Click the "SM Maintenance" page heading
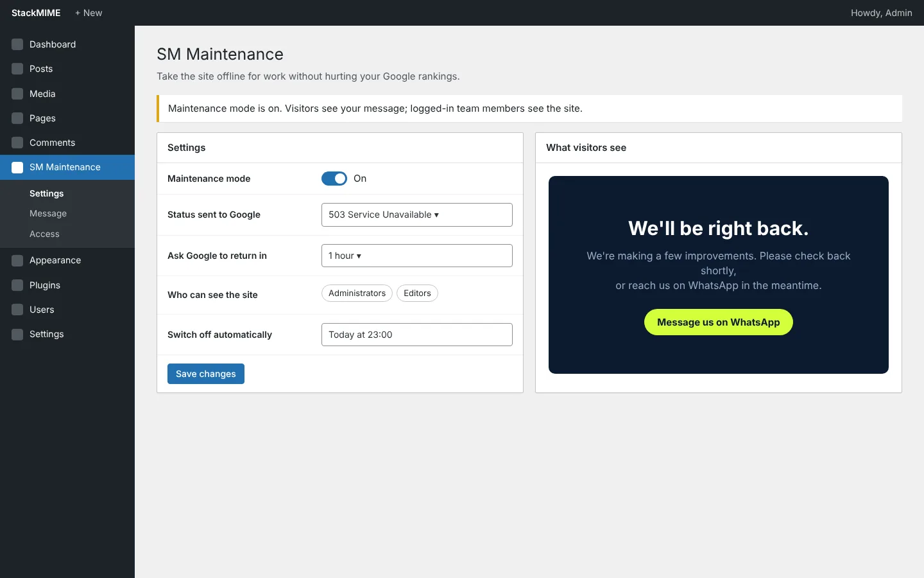The height and width of the screenshot is (578, 924). click(220, 54)
